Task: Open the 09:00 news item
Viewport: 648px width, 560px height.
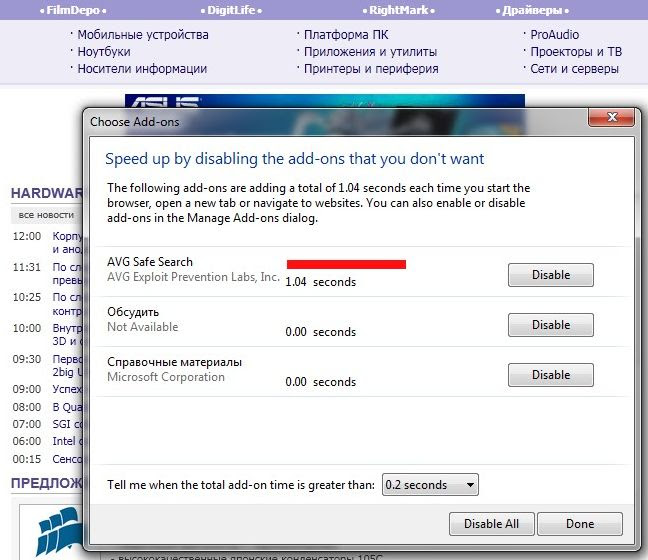Action: [x=67, y=389]
